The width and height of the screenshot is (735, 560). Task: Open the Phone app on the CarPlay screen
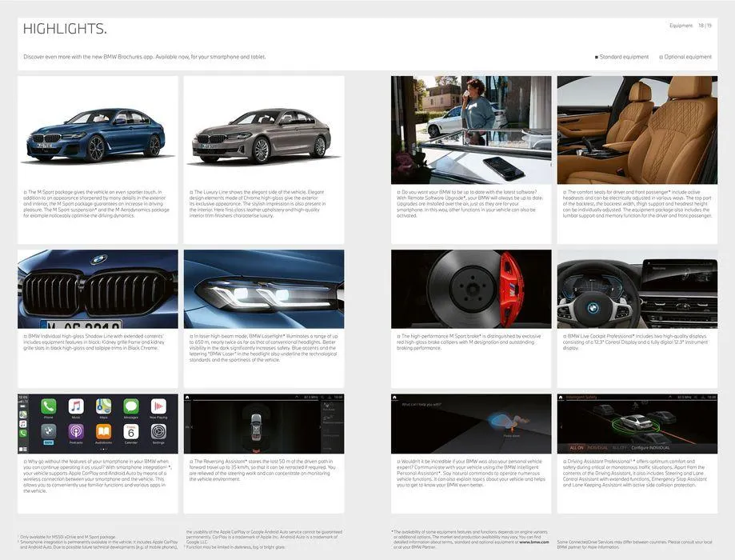[47, 407]
